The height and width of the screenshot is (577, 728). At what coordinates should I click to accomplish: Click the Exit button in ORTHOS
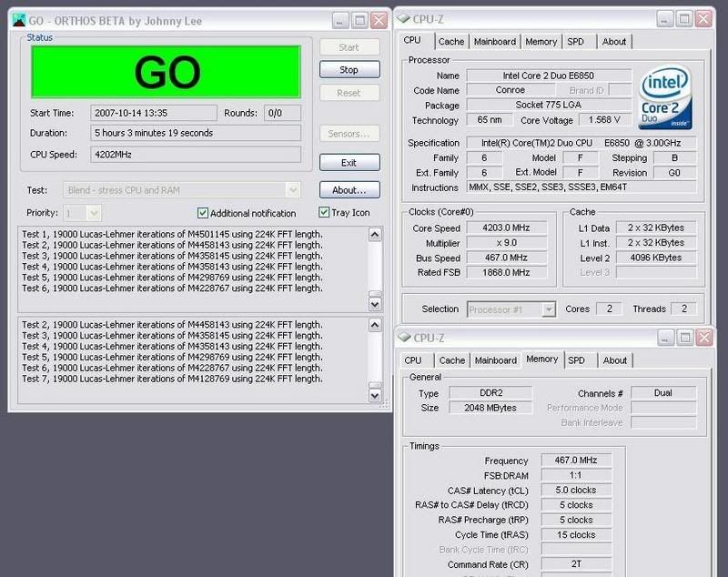coord(349,163)
